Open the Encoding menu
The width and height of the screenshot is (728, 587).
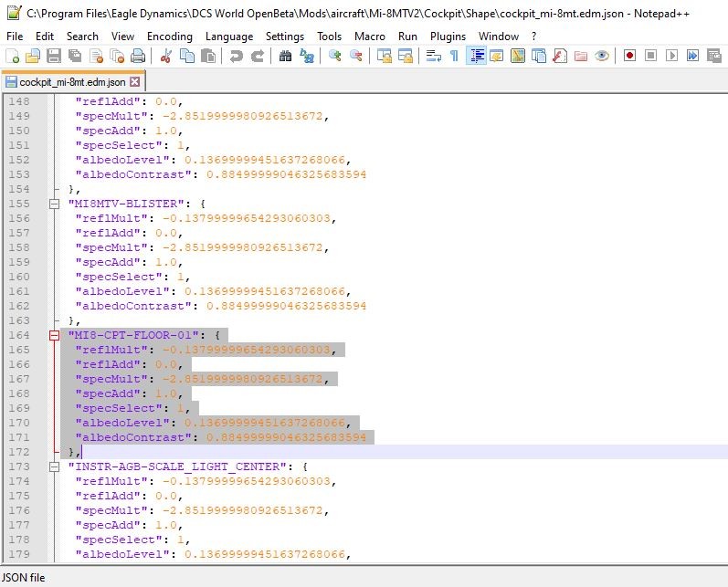click(x=170, y=37)
